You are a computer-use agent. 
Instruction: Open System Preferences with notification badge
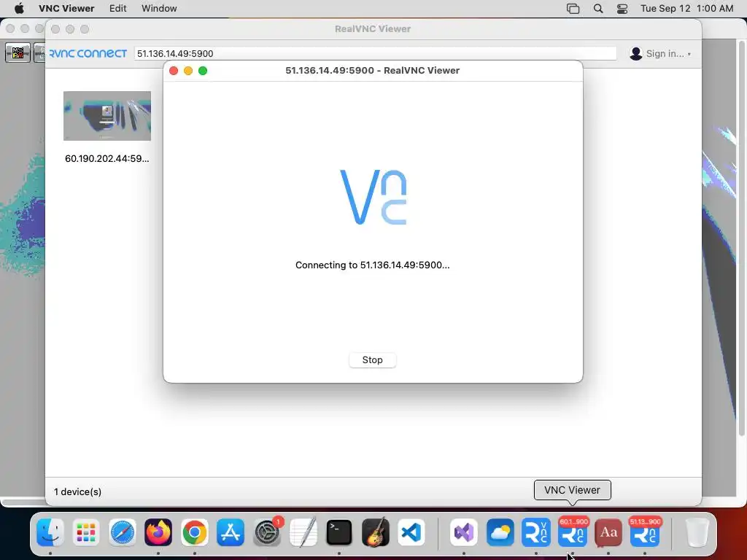[x=267, y=532]
